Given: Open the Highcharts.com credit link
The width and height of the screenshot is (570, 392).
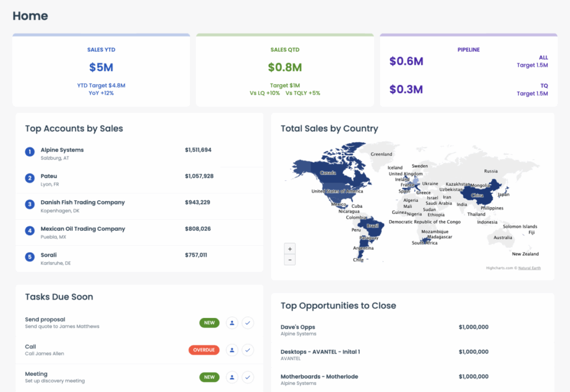Looking at the screenshot, I should pyautogui.click(x=499, y=268).
